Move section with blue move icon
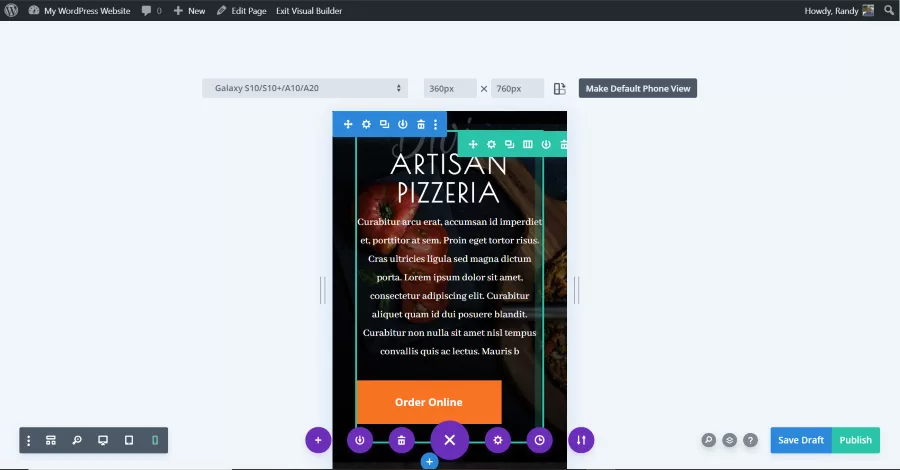Screen dimensions: 900x470 [x=348, y=124]
